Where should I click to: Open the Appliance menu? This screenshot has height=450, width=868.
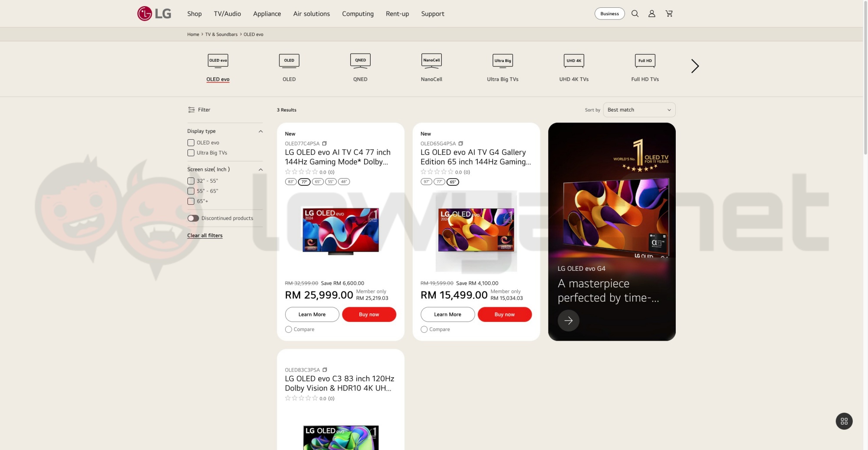click(x=267, y=13)
